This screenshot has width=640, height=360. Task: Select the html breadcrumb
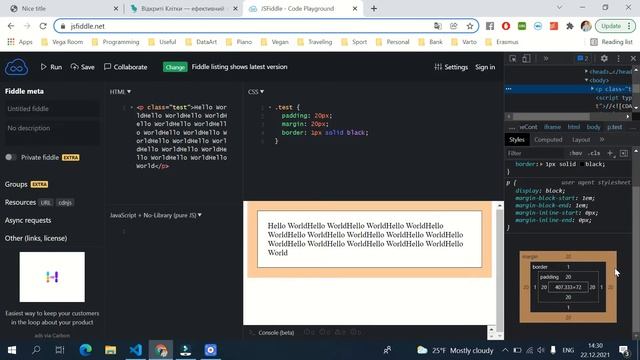coord(573,127)
